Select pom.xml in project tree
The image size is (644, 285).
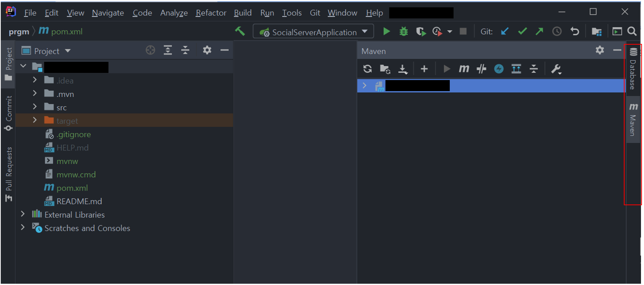tap(72, 188)
